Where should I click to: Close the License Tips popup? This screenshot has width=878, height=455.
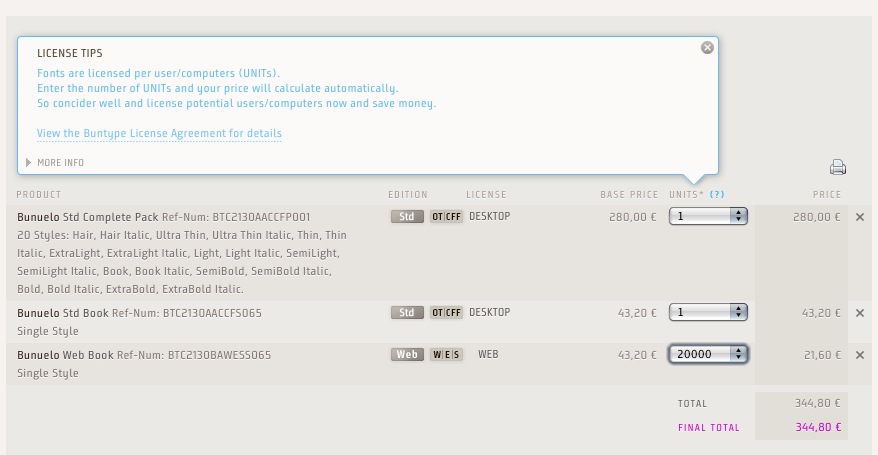point(707,47)
